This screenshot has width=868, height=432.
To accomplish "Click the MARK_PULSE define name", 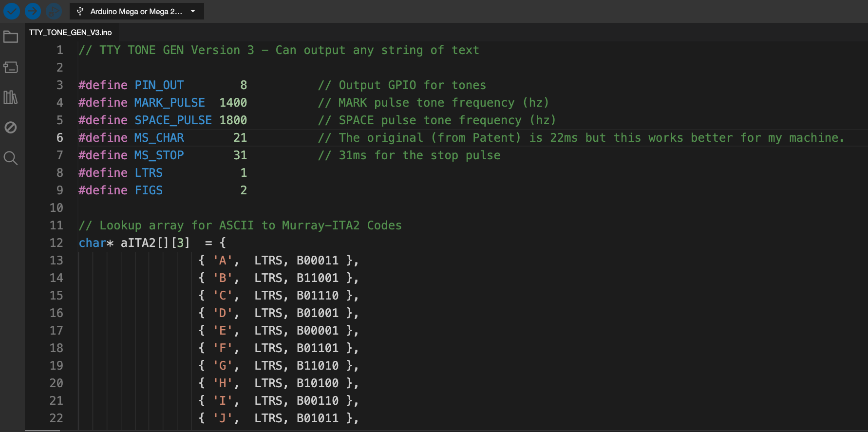I will (170, 103).
